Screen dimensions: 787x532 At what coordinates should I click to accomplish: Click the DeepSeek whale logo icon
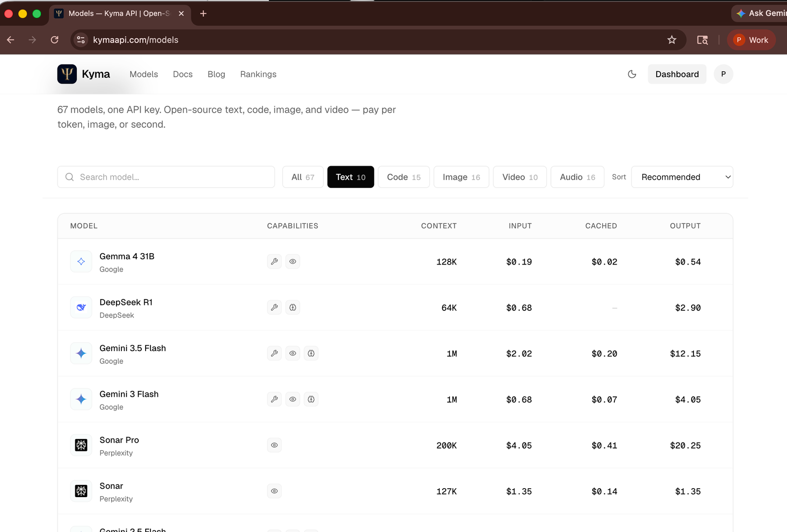pos(81,307)
